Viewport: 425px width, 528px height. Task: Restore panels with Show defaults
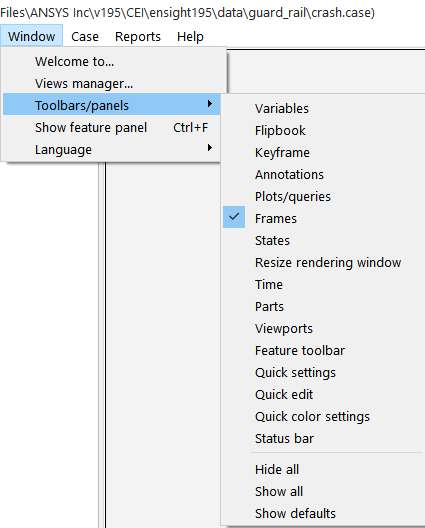click(x=323, y=514)
